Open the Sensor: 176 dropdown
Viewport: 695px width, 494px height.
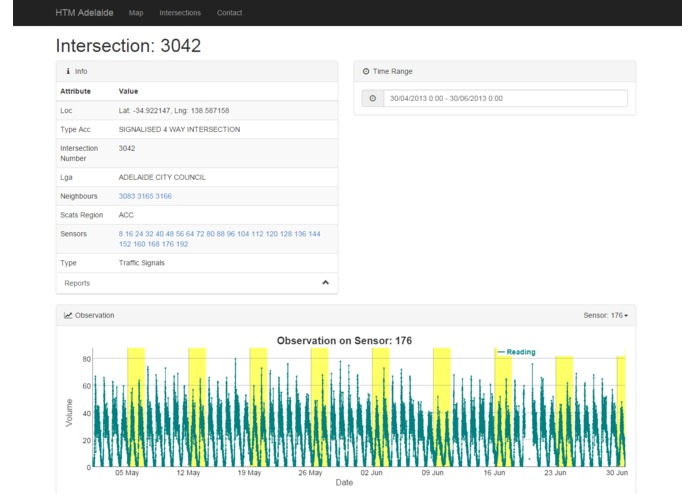coord(605,315)
